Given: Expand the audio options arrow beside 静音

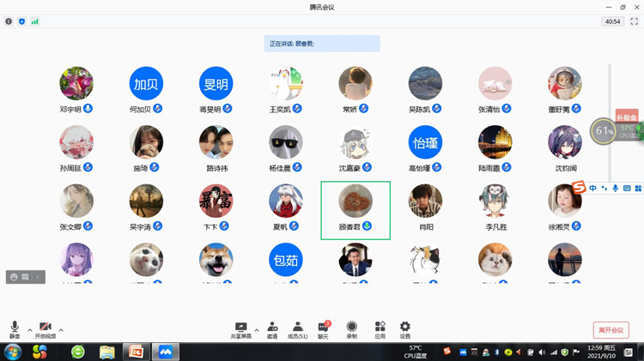Looking at the screenshot, I should 29,330.
